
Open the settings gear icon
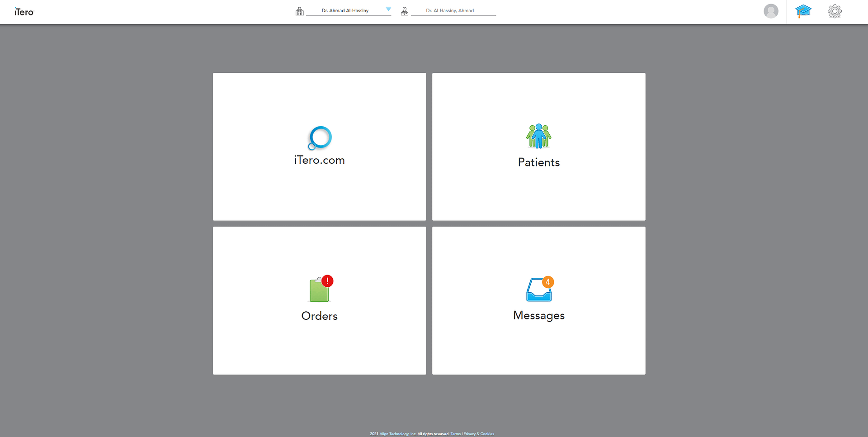click(x=834, y=11)
